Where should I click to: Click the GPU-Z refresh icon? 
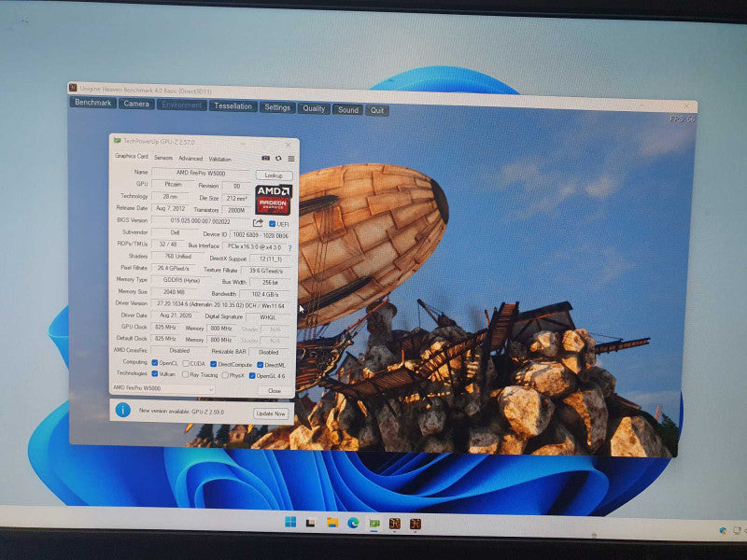click(x=278, y=158)
